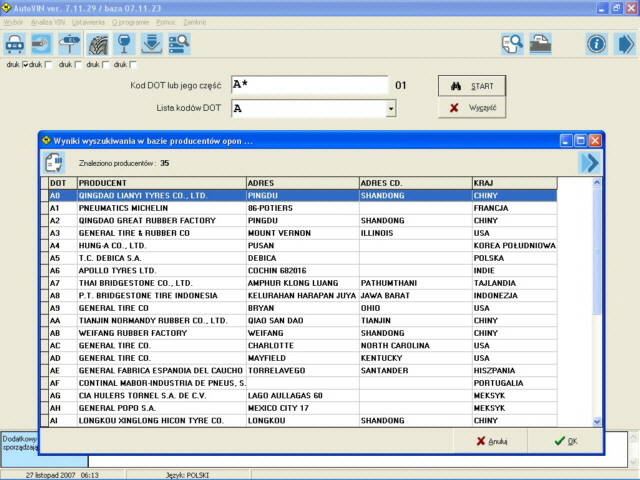This screenshot has height=480, width=640.
Task: Click the Kod DOT input field
Action: pos(309,85)
